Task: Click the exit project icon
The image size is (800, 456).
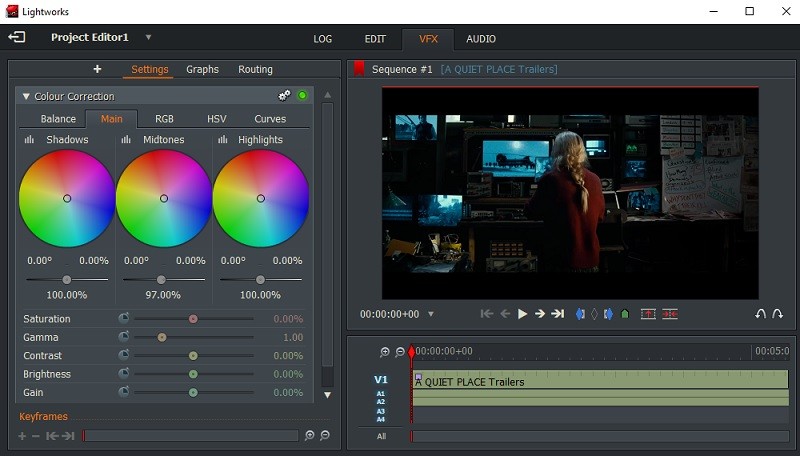Action: tap(16, 37)
